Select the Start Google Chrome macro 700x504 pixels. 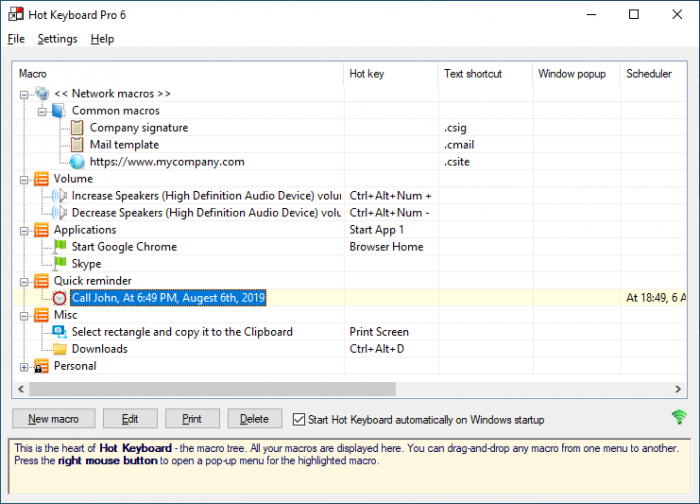(x=124, y=247)
